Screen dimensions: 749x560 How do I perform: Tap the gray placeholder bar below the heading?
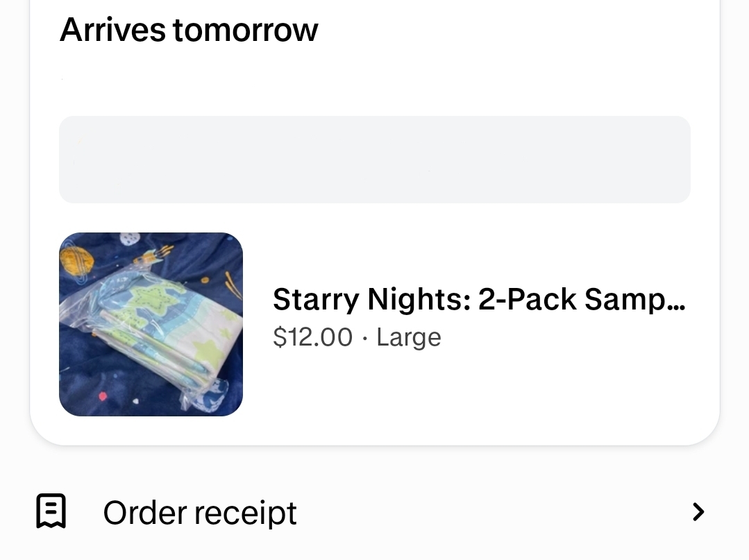[x=374, y=159]
